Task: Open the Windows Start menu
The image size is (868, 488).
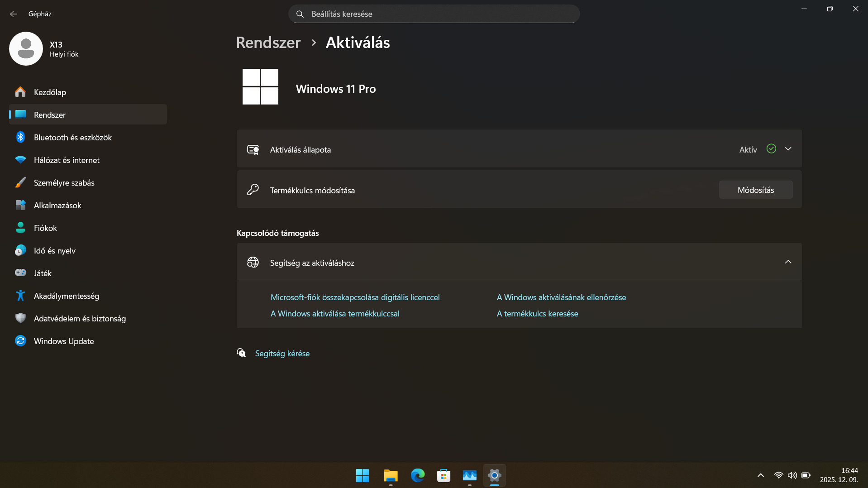Action: pos(362,475)
